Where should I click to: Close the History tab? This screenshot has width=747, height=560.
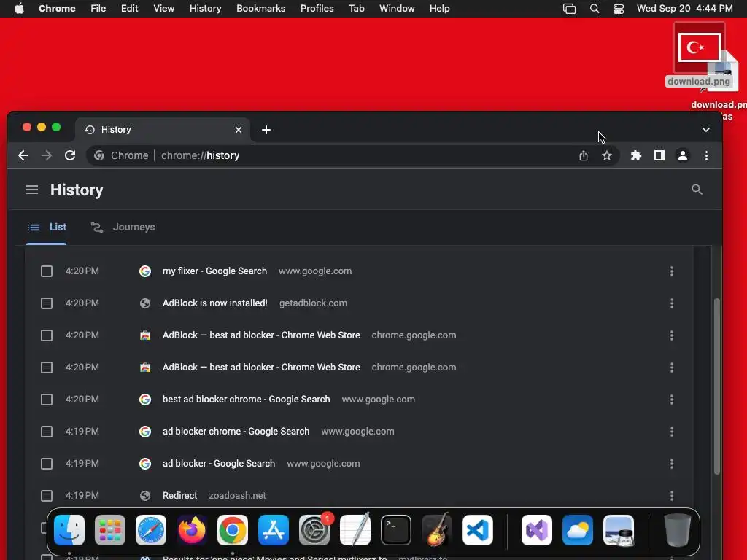(x=239, y=130)
